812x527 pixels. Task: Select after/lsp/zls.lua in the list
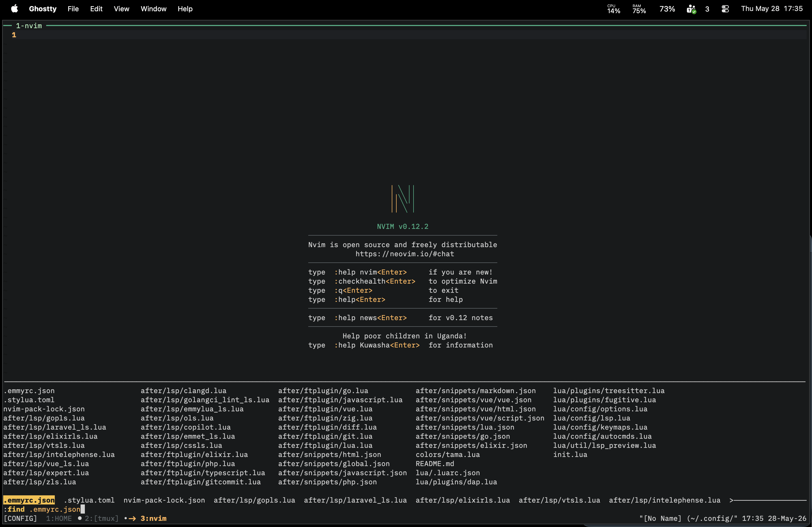pyautogui.click(x=39, y=482)
